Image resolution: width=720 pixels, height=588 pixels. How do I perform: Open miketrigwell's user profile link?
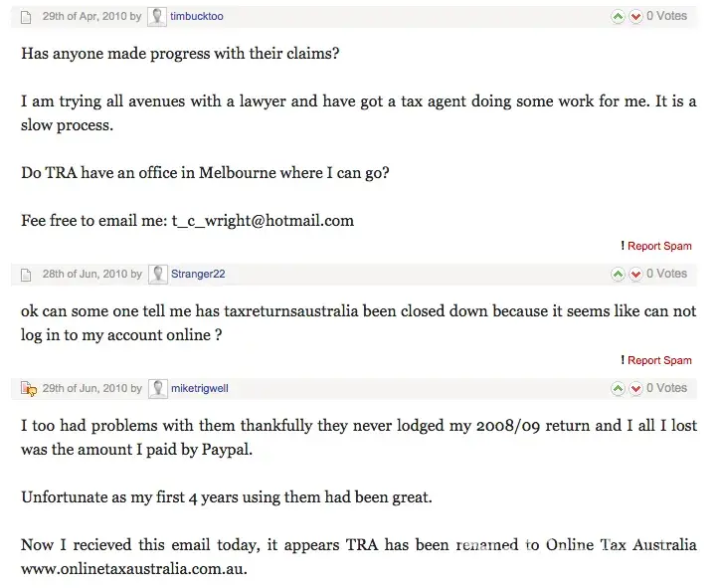200,389
